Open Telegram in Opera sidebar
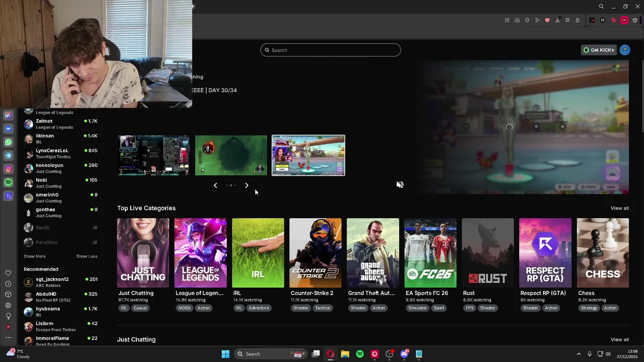Image resolution: width=644 pixels, height=362 pixels. coord(8,156)
